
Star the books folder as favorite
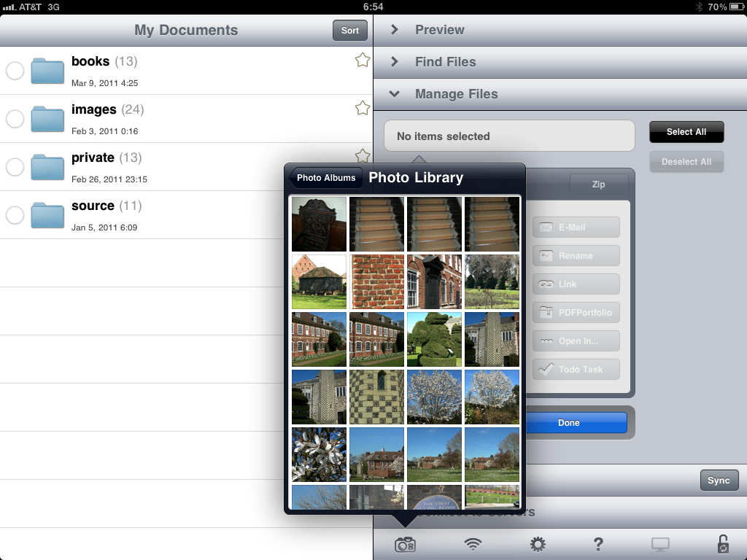point(362,61)
